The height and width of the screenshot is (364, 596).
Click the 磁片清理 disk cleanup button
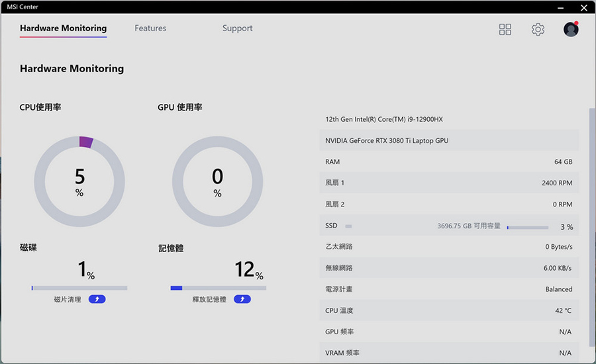click(x=97, y=299)
